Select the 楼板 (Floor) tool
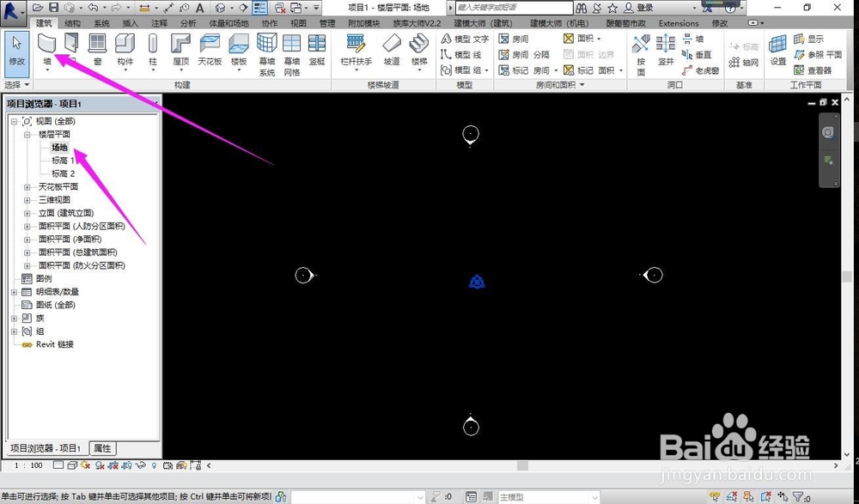This screenshot has height=504, width=859. [239, 49]
